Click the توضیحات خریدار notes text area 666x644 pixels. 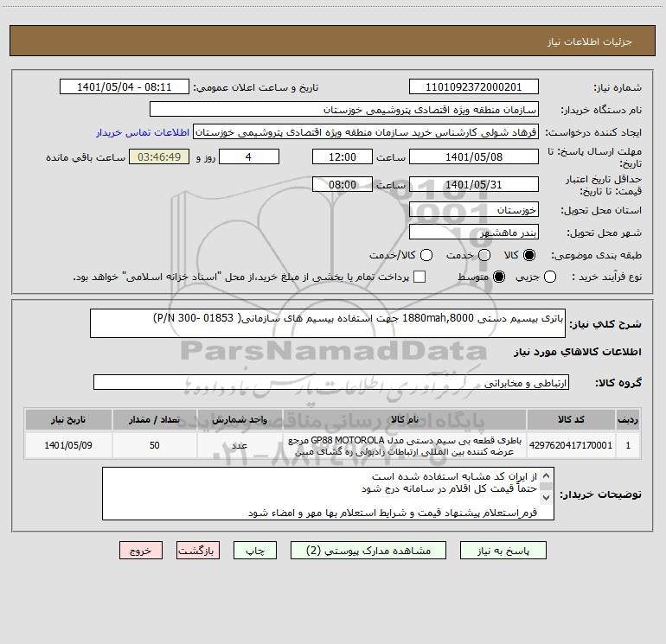[x=328, y=494]
